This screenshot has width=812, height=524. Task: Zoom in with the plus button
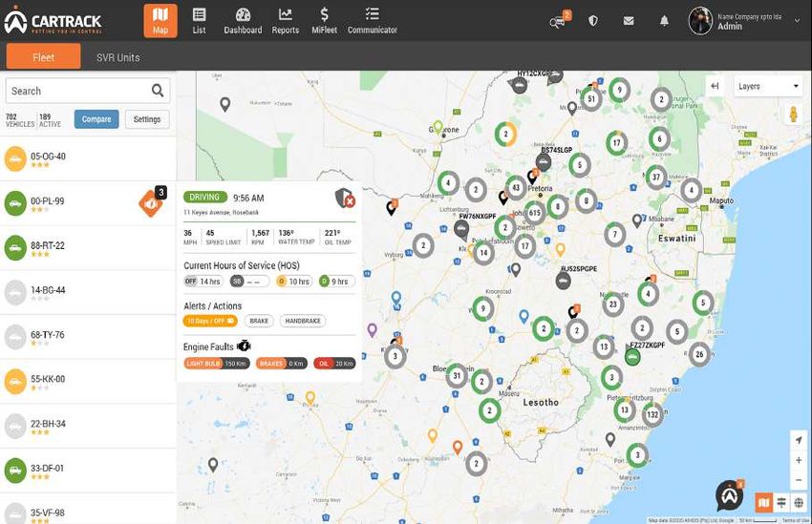click(x=799, y=460)
